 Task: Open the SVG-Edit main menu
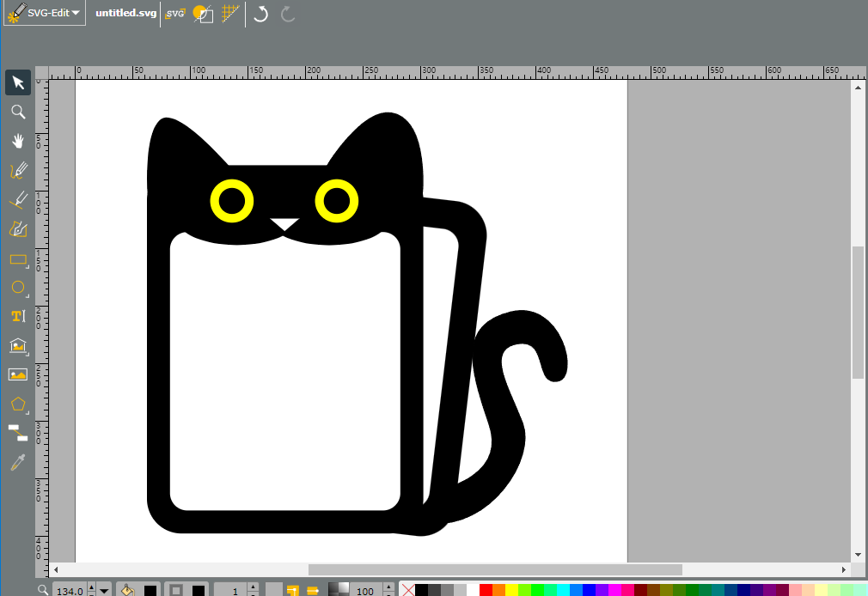click(45, 13)
